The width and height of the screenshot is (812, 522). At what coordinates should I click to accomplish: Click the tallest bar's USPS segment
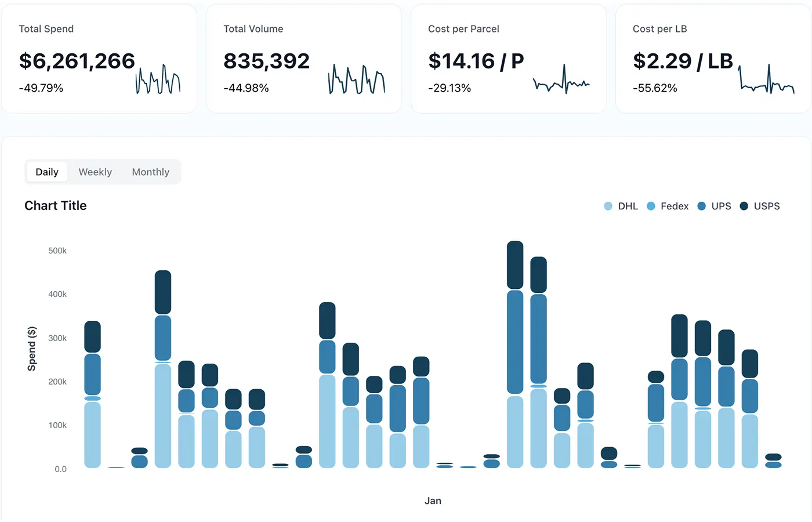click(515, 265)
